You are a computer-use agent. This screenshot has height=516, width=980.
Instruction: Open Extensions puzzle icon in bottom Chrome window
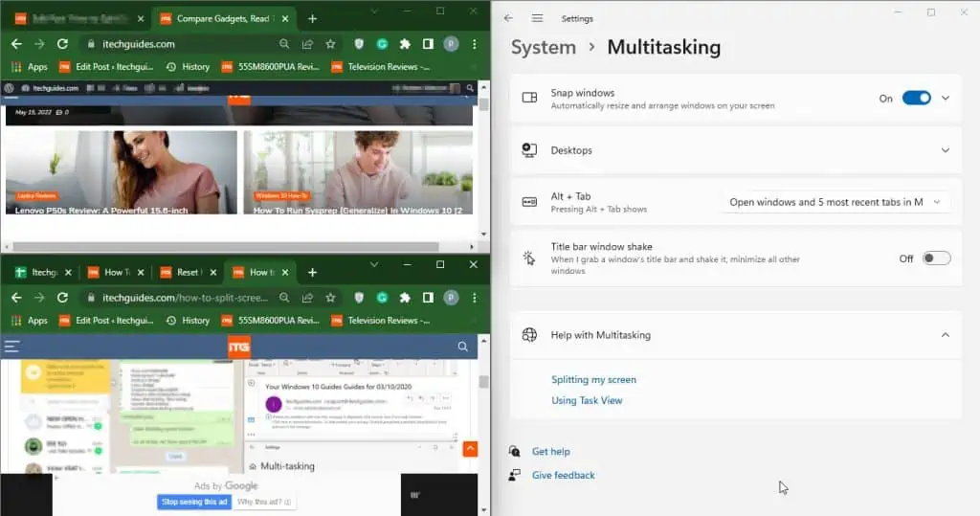pyautogui.click(x=405, y=298)
